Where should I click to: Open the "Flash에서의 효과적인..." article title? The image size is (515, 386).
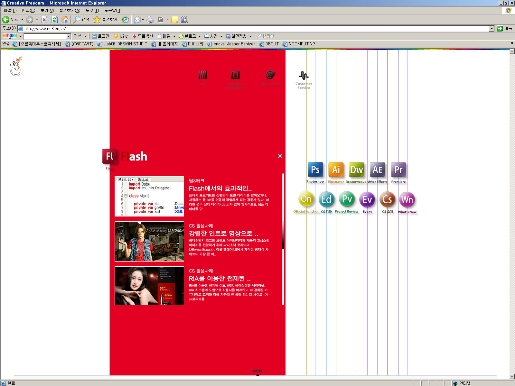point(220,188)
